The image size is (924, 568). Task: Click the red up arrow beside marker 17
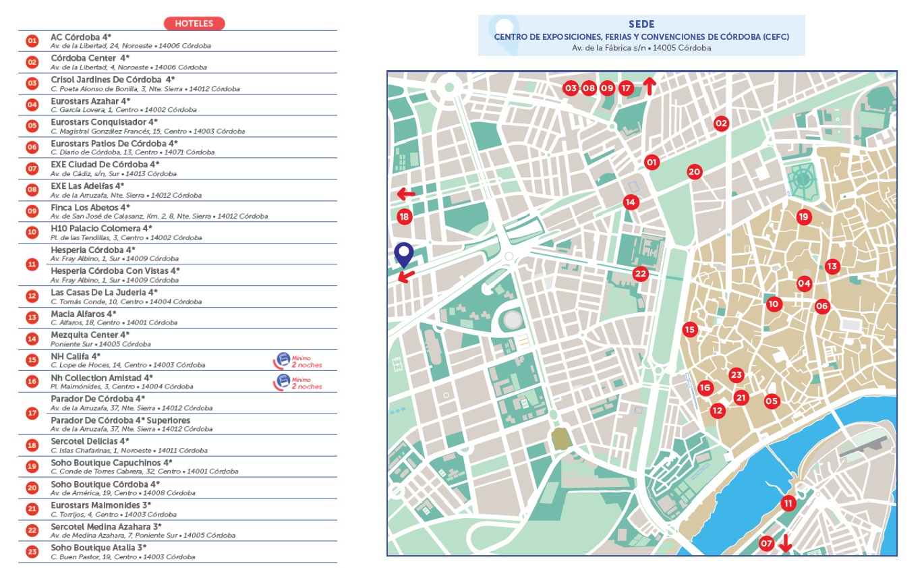pos(649,86)
